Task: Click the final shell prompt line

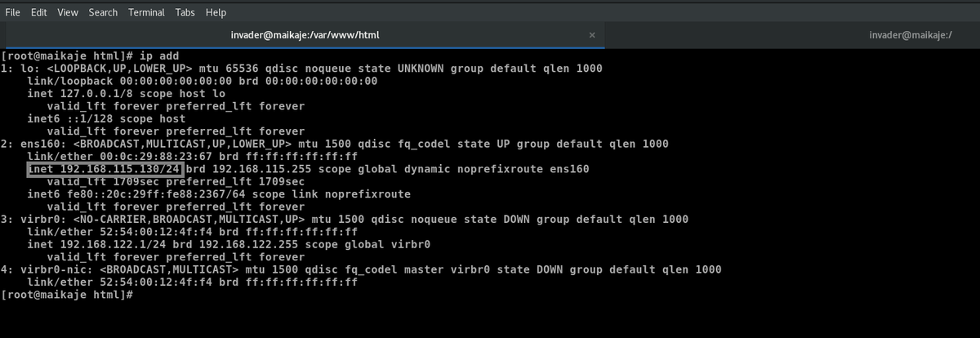Action: click(x=67, y=294)
